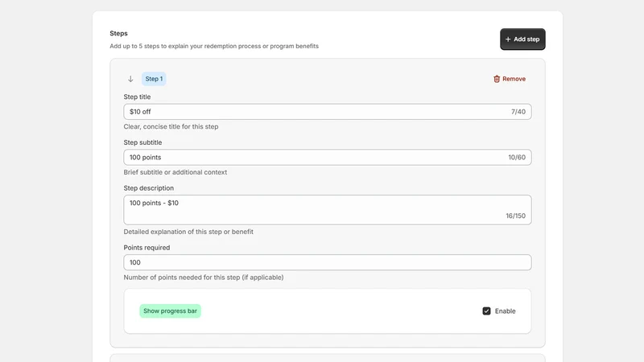Click the Steps heading
The width and height of the screenshot is (644, 362).
118,33
